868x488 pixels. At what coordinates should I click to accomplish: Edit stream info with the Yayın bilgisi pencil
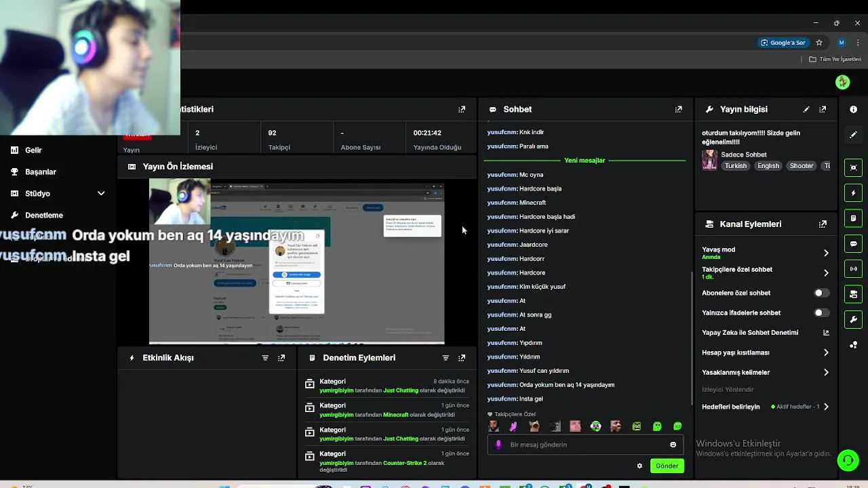[x=806, y=109]
